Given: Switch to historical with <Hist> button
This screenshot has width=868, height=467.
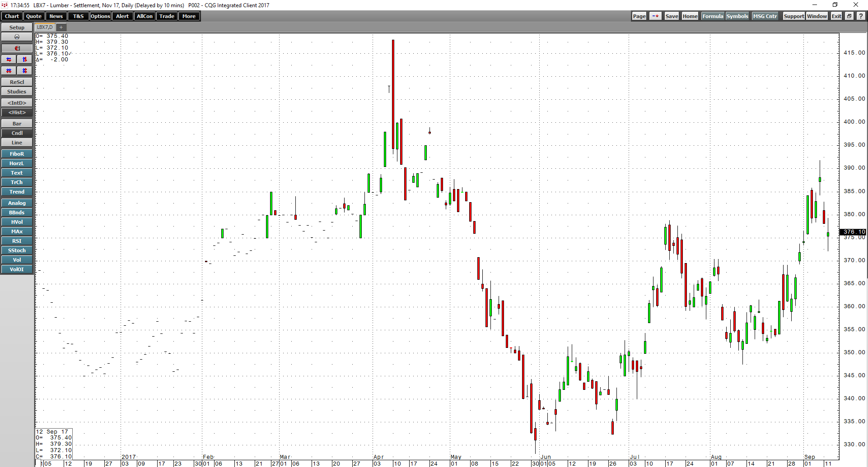Looking at the screenshot, I should pyautogui.click(x=17, y=112).
